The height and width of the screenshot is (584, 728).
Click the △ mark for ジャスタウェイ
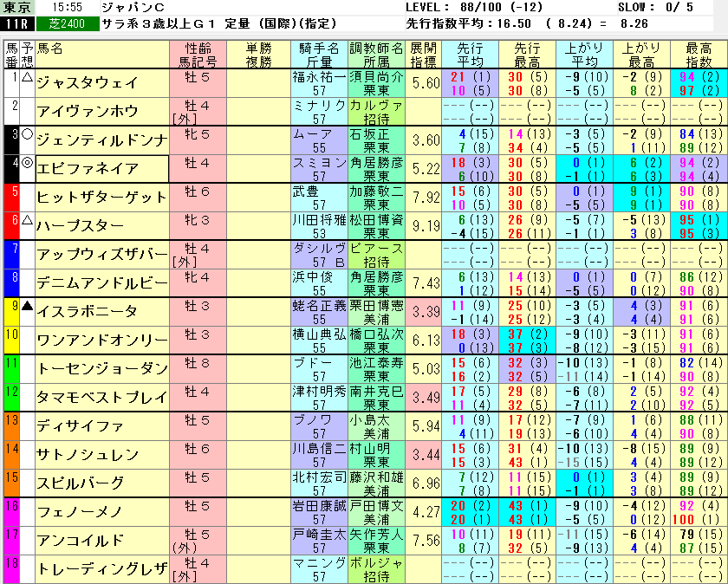coord(27,77)
